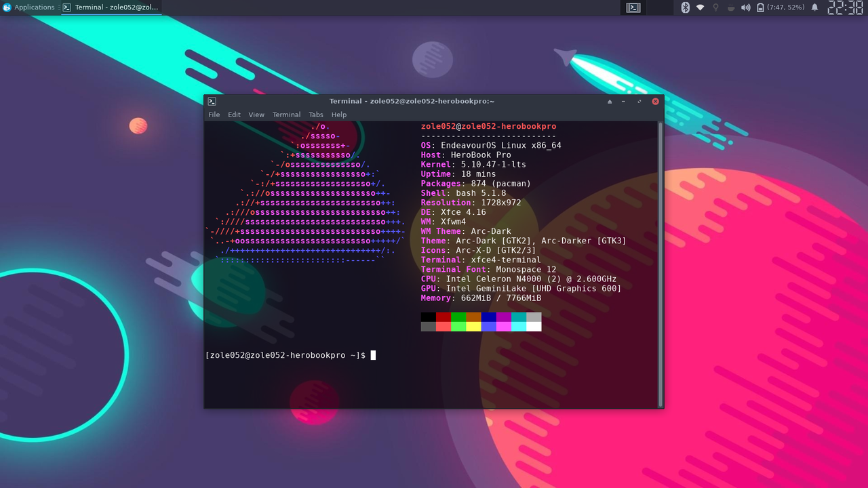Click the 'Terminal: xfce4-terminal' line

click(x=481, y=260)
